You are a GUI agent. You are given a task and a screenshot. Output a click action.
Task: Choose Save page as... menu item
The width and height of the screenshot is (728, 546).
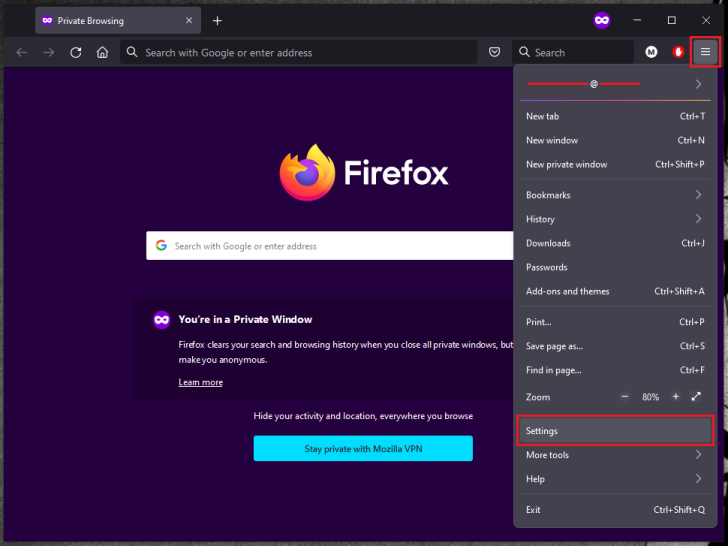(x=615, y=346)
